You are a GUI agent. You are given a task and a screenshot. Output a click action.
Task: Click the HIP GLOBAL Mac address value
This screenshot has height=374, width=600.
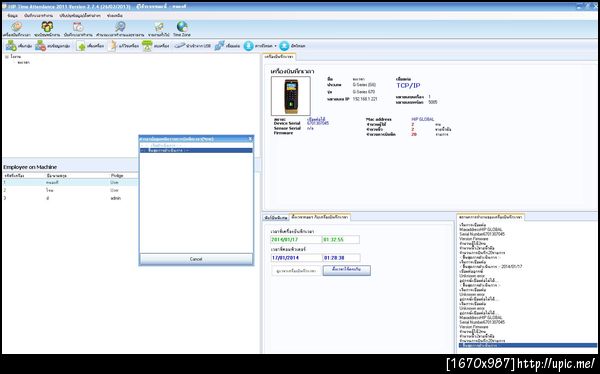[423, 119]
